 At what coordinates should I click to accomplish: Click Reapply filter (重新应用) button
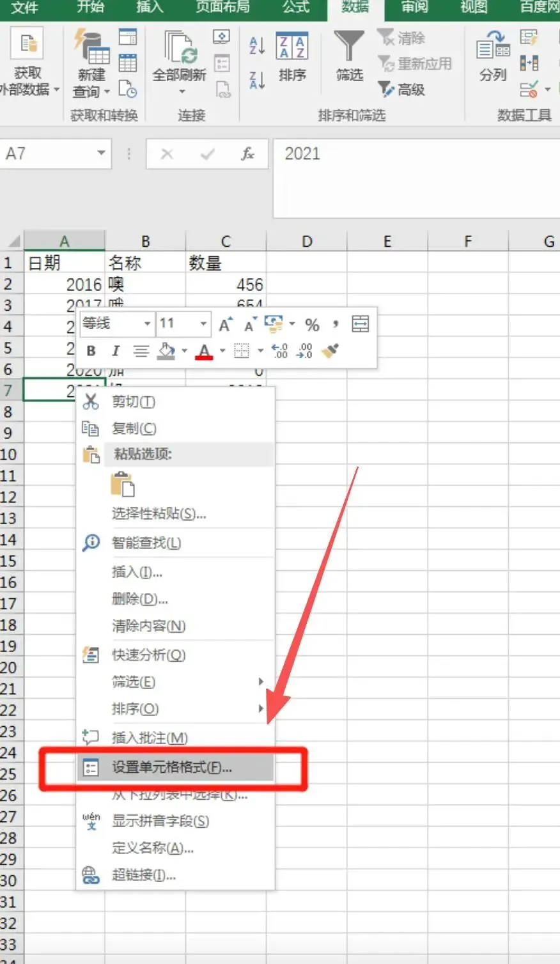click(414, 63)
